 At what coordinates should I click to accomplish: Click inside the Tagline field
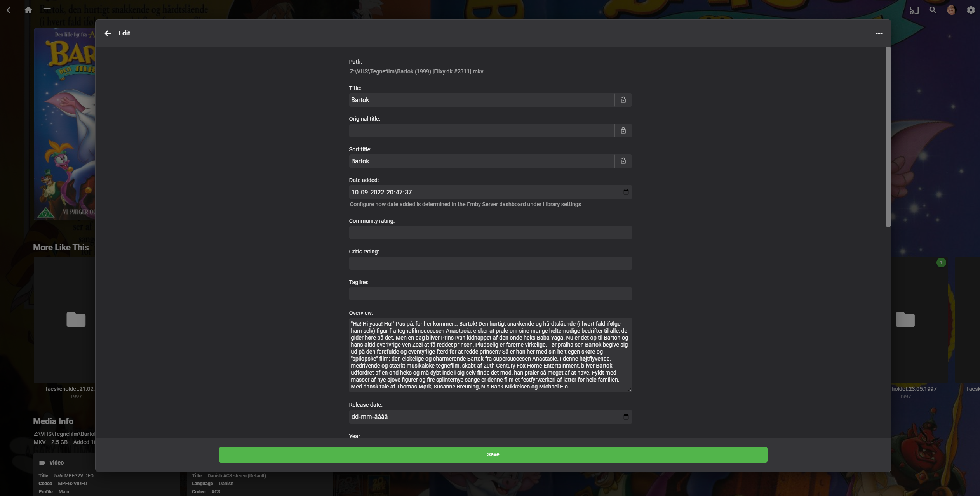(x=490, y=294)
